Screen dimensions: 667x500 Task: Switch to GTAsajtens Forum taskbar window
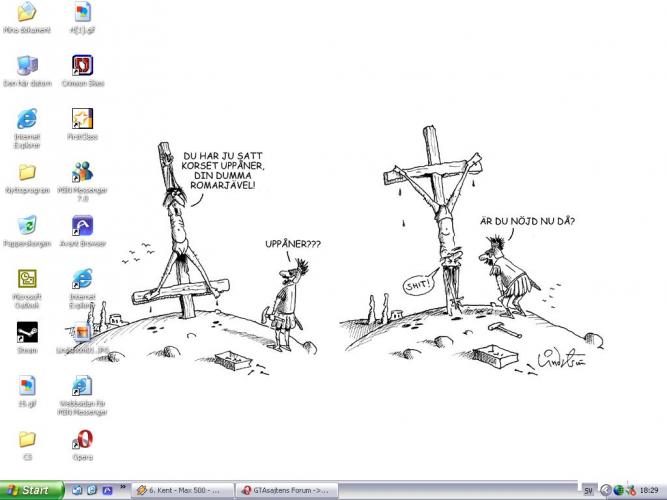pyautogui.click(x=285, y=490)
